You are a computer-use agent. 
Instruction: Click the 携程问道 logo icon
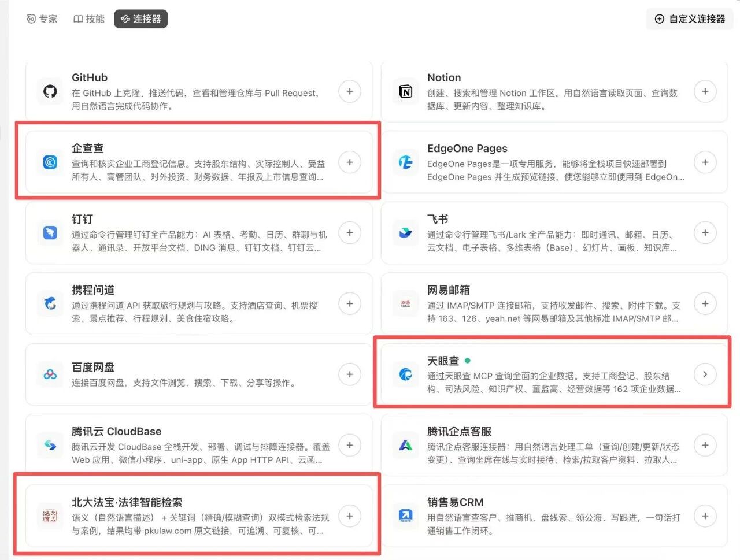click(x=50, y=303)
